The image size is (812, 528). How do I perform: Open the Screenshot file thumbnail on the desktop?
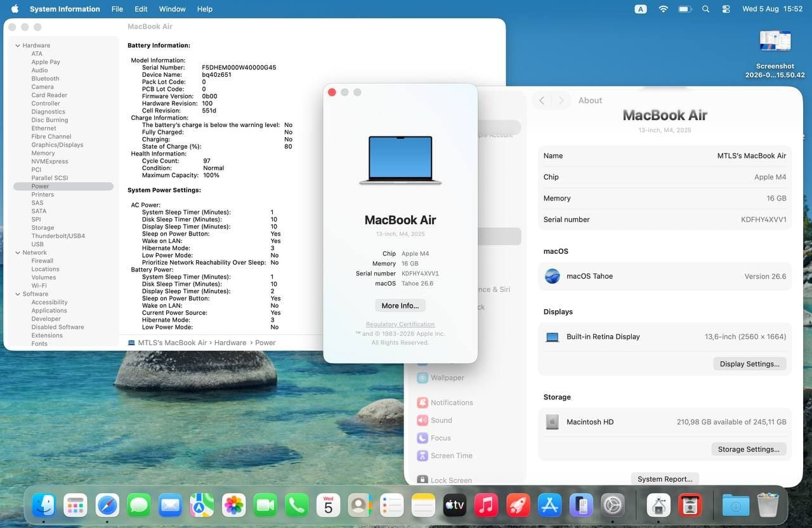click(x=775, y=42)
